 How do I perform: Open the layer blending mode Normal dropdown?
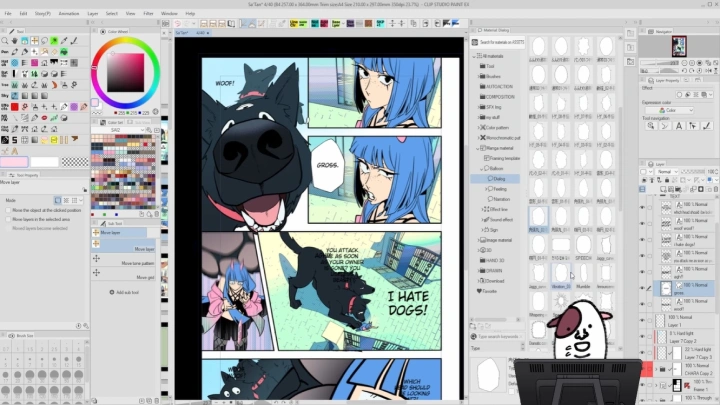pos(667,172)
